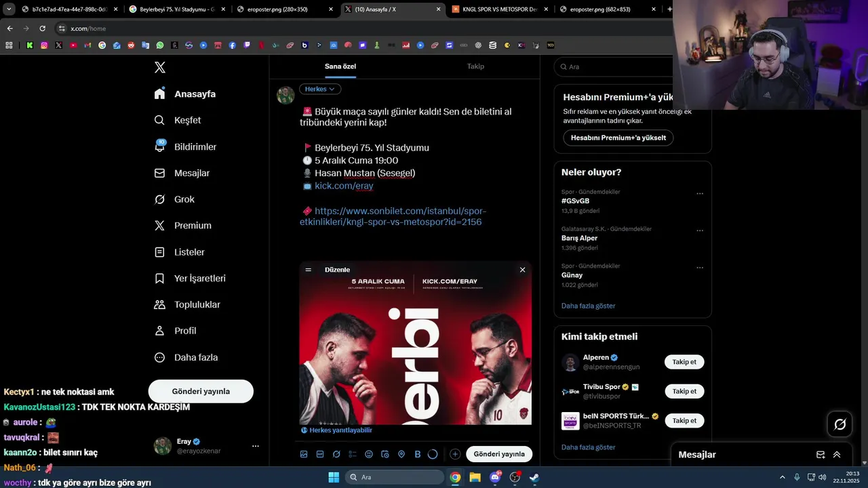This screenshot has height=488, width=868.
Task: Click composer Gönderi yayınla button
Action: pos(499,454)
